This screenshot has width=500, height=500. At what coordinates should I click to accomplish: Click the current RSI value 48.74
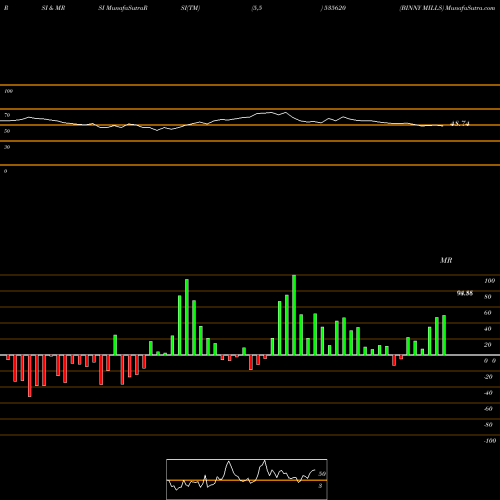pyautogui.click(x=460, y=124)
